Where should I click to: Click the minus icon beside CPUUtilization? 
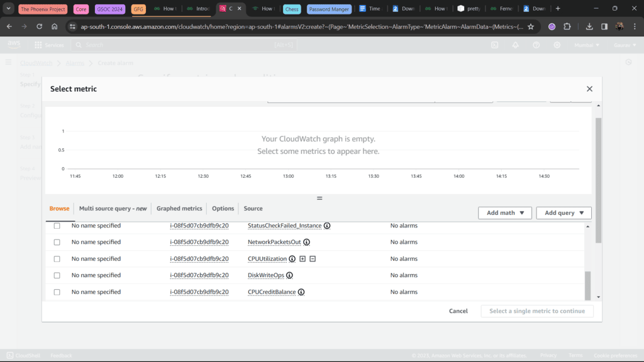click(x=313, y=259)
